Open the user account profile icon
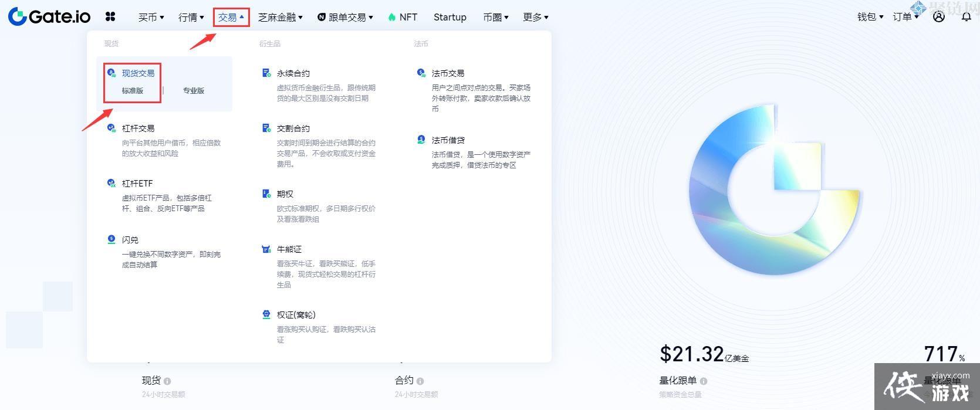Screen dimensions: 980x410 coord(939,16)
